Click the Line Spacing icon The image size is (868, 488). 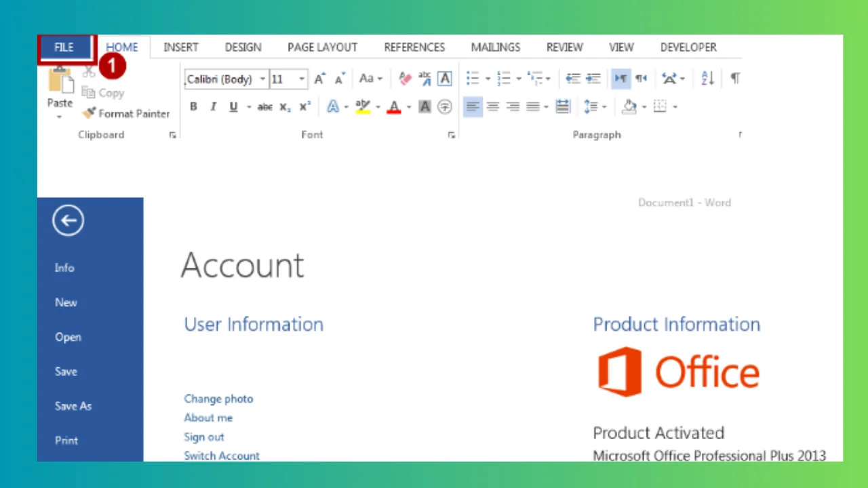(x=591, y=106)
